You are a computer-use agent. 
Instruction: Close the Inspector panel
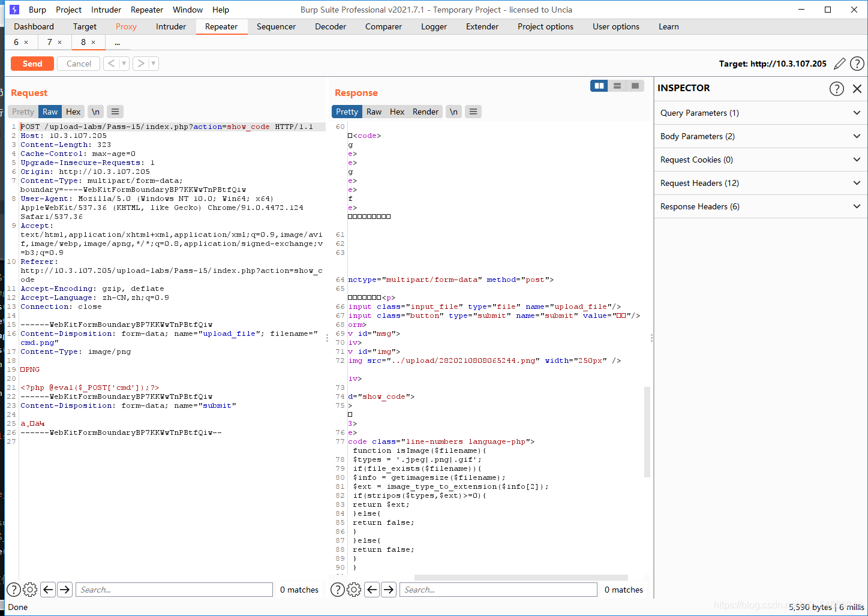[x=857, y=89]
